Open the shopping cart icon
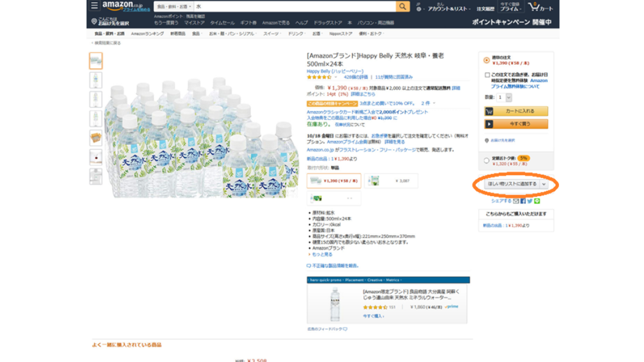 535,7
